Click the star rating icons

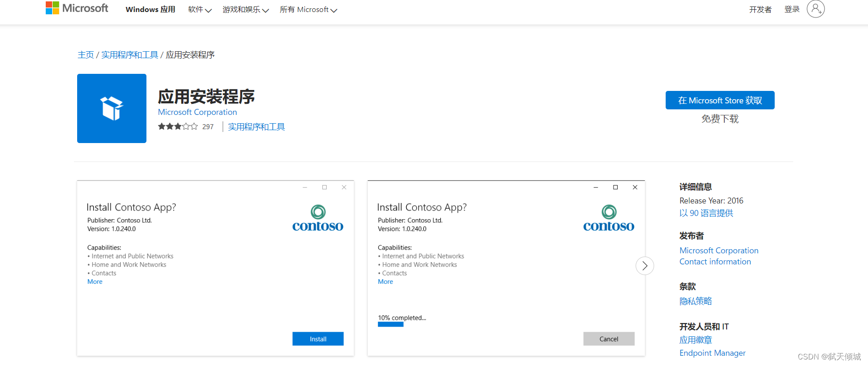178,126
